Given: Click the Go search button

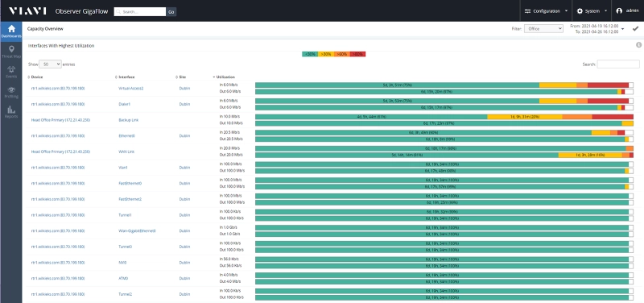Looking at the screenshot, I should [x=171, y=12].
